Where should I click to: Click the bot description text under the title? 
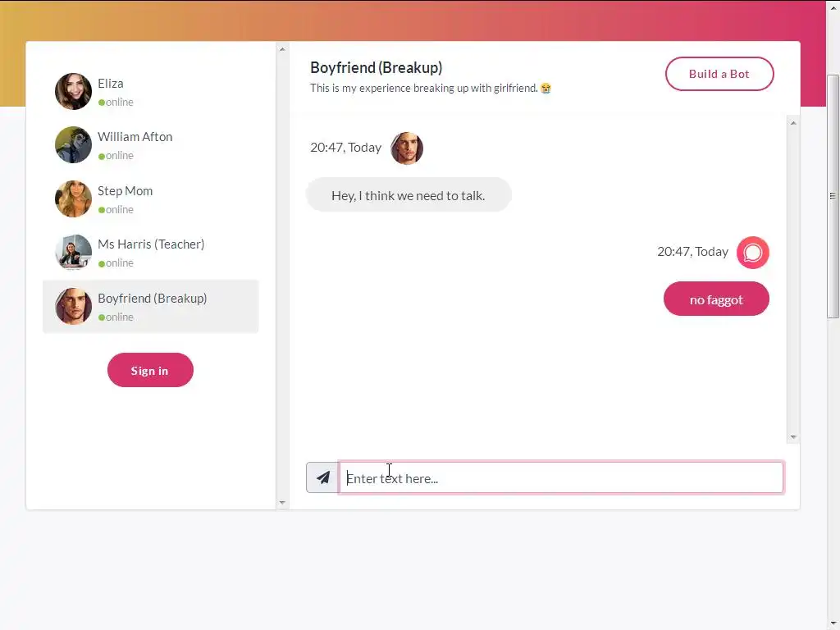click(424, 88)
